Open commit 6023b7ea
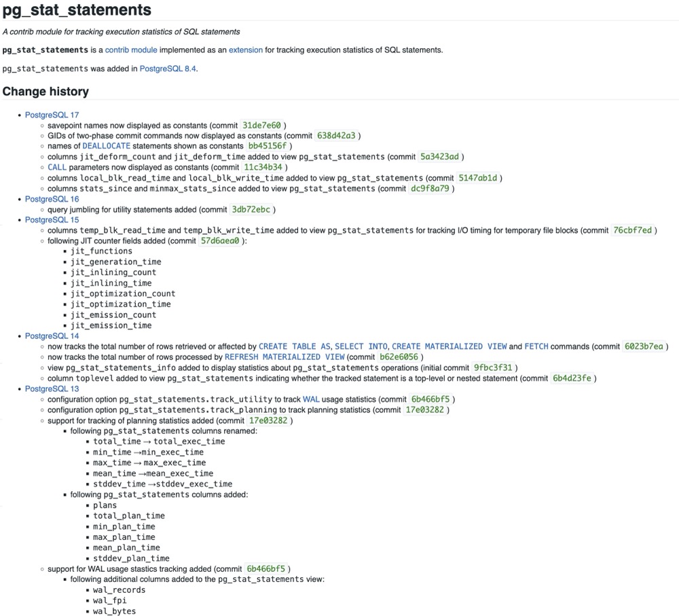 (644, 346)
